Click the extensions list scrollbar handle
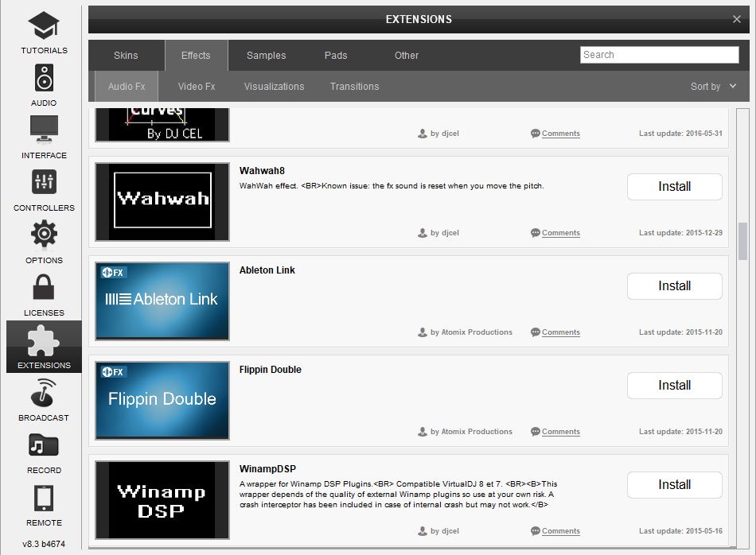The height and width of the screenshot is (555, 756). coord(742,242)
